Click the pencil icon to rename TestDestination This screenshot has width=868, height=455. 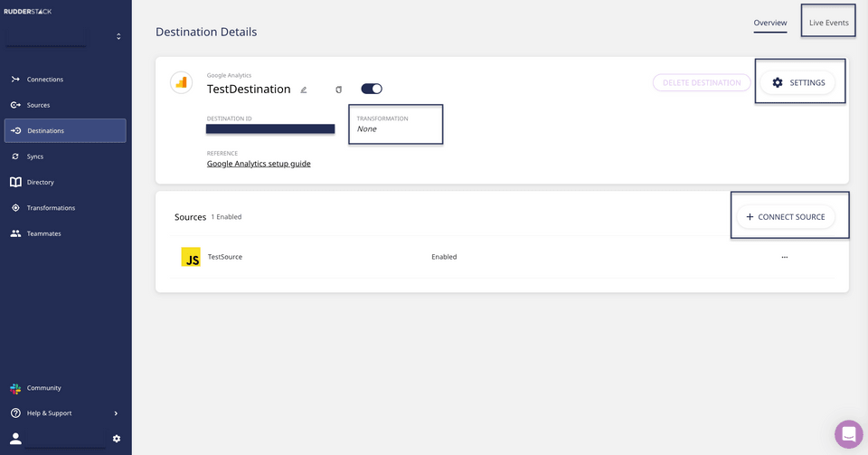pos(304,90)
